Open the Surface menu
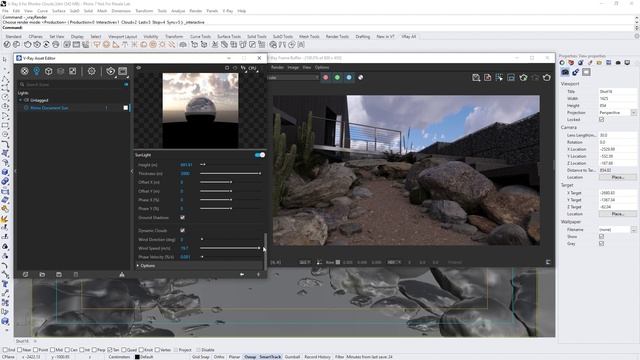The image size is (640, 360). coord(59,11)
